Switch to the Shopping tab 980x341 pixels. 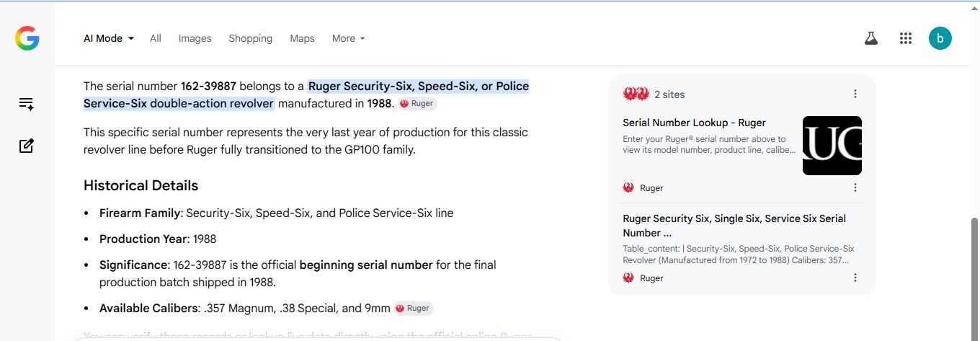tap(251, 38)
